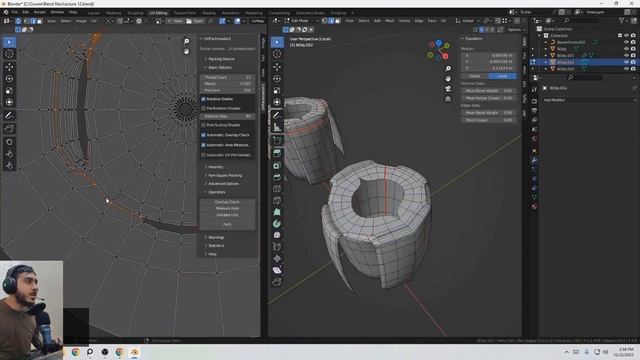Select the Knife tool in 3D viewport
Image resolution: width=640 pixels, height=360 pixels.
coord(277,200)
